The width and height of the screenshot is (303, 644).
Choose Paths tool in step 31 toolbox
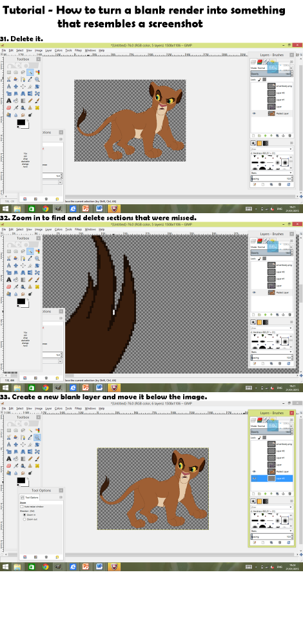click(x=23, y=79)
